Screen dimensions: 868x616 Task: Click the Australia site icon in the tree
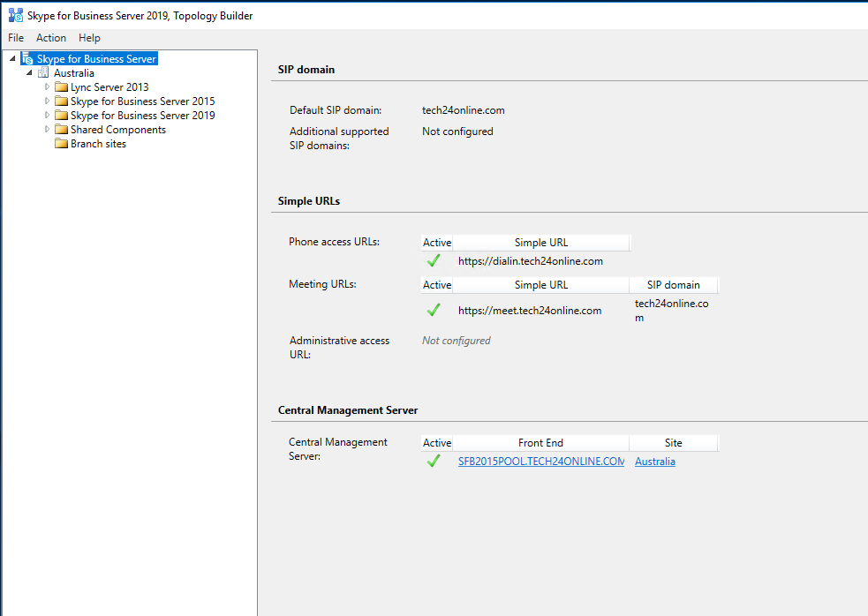pos(42,72)
